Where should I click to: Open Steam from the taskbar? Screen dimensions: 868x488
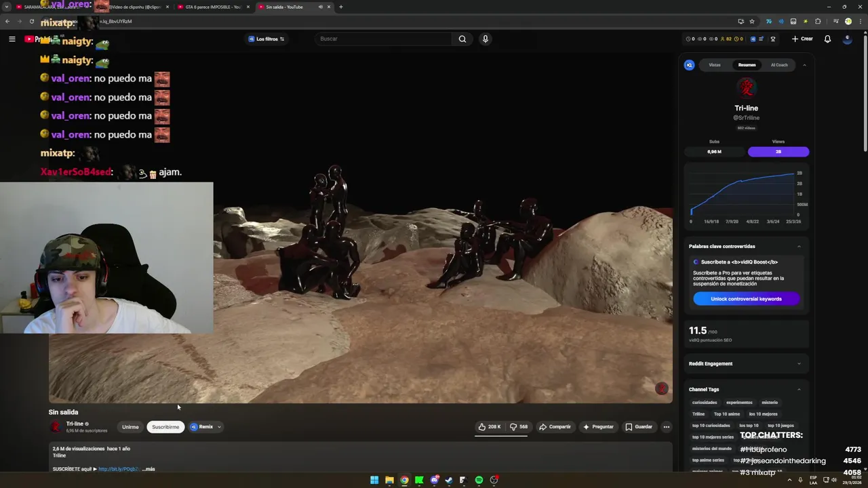click(x=449, y=480)
